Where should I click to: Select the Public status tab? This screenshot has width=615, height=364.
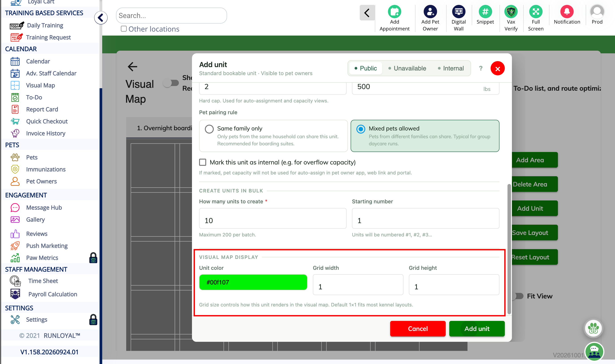pos(365,68)
